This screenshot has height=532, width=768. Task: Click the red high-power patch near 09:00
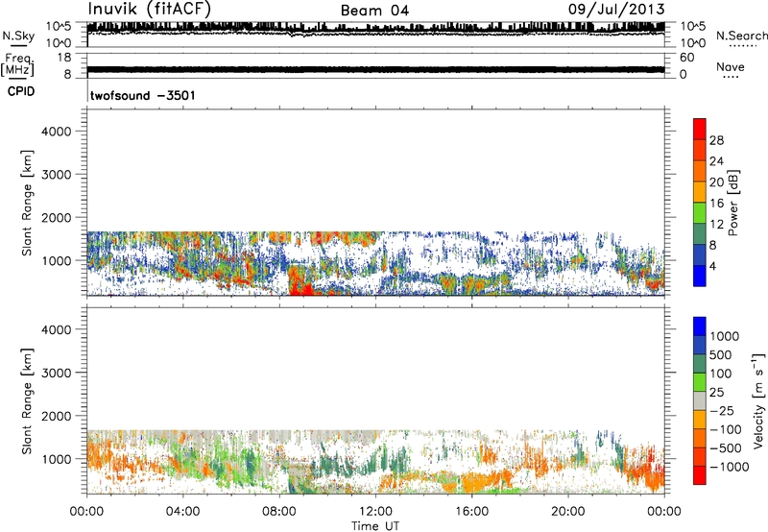coord(300,281)
